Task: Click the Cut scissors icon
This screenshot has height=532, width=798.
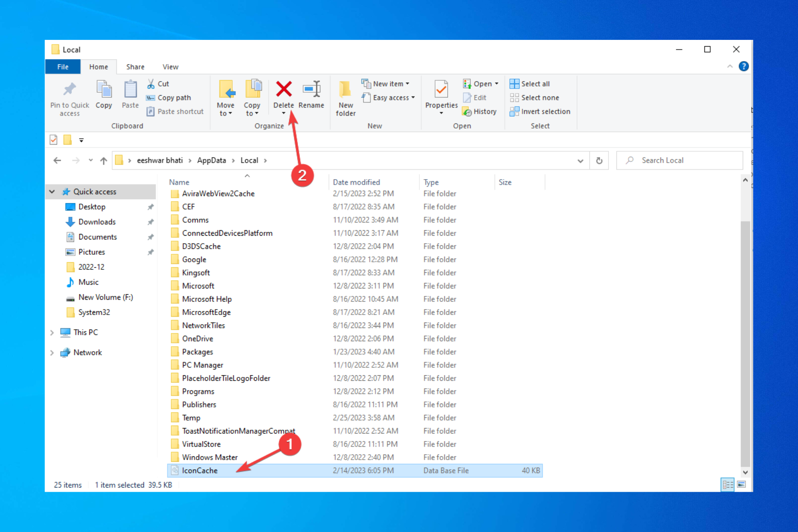Action: tap(151, 84)
